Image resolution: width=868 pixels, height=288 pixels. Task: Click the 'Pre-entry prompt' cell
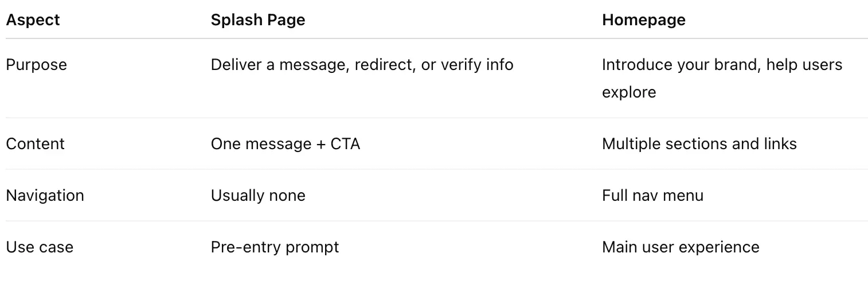tap(275, 247)
